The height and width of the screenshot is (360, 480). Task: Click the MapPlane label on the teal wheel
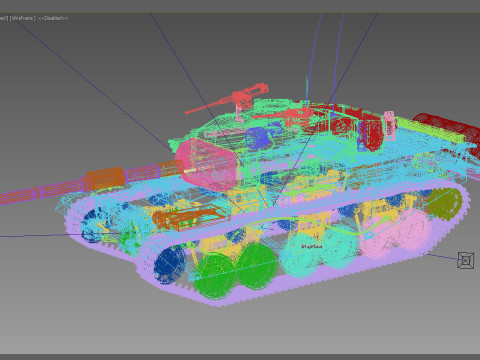312,247
